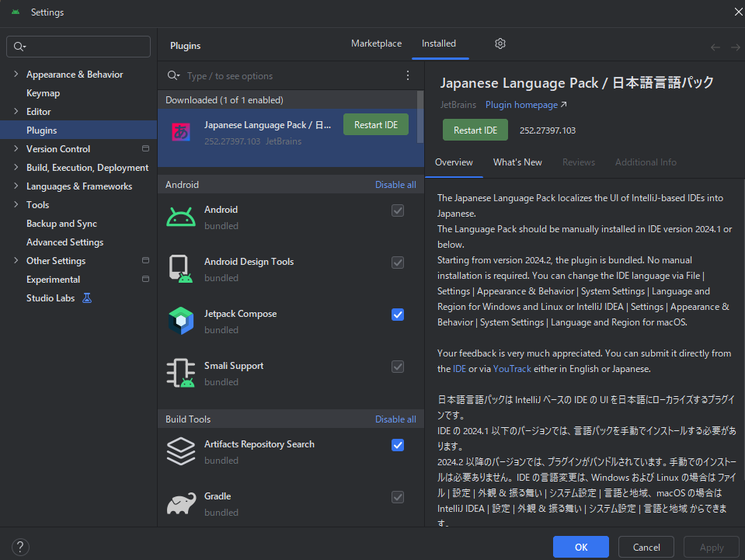Uncheck the Artifacts Repository Search checkbox
Screen dimensions: 745x560
398,445
